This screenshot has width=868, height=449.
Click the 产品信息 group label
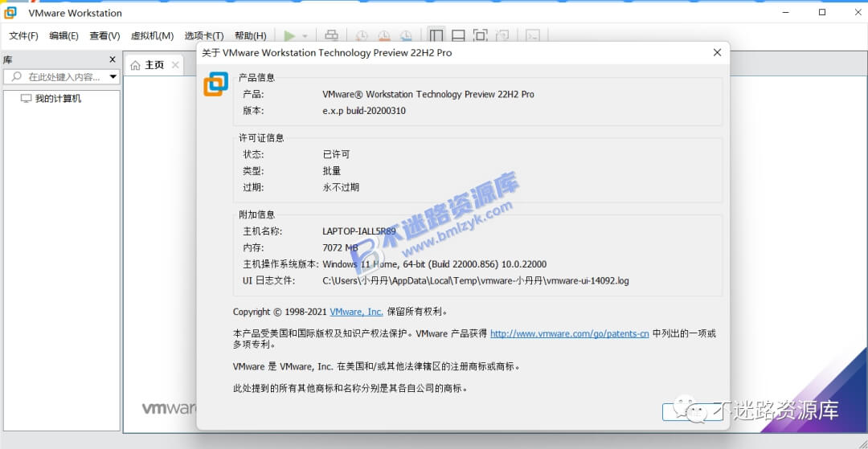pos(256,78)
